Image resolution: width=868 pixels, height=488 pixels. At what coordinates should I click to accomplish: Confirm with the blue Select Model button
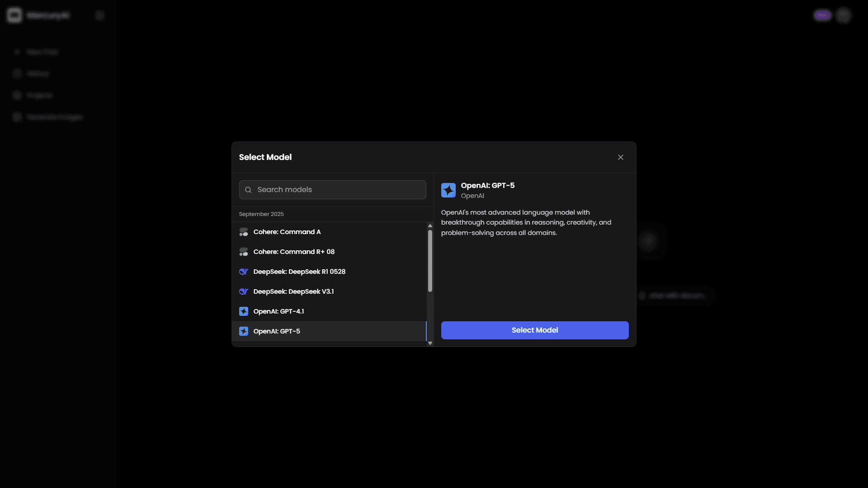(535, 330)
